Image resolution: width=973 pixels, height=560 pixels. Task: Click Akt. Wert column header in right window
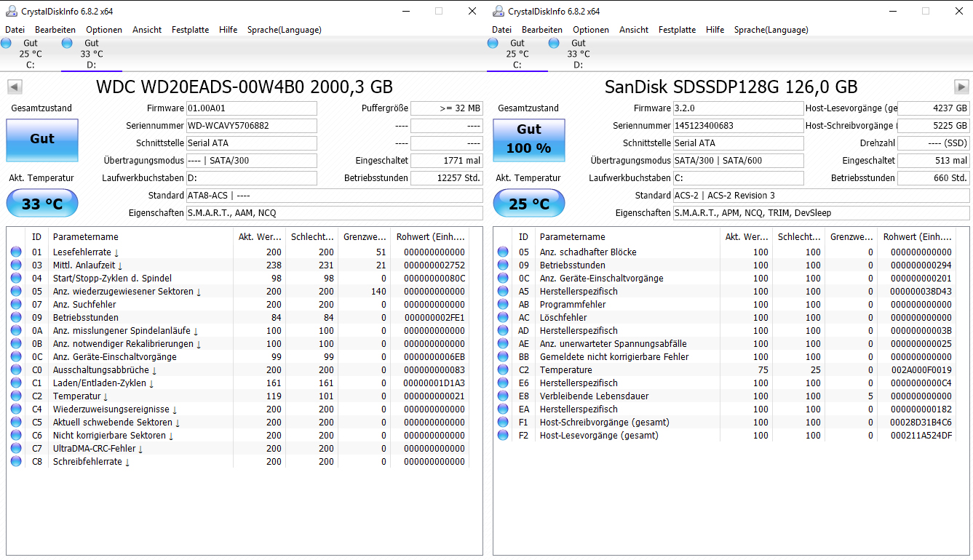click(747, 237)
